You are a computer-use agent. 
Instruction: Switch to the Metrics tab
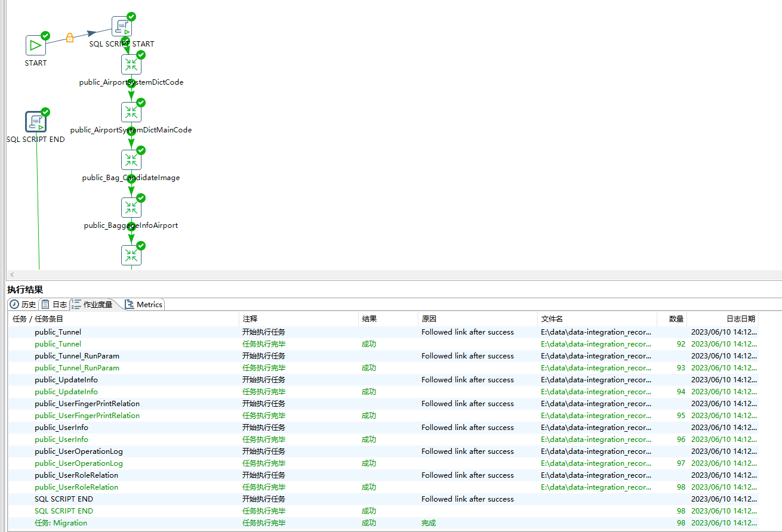tap(143, 304)
